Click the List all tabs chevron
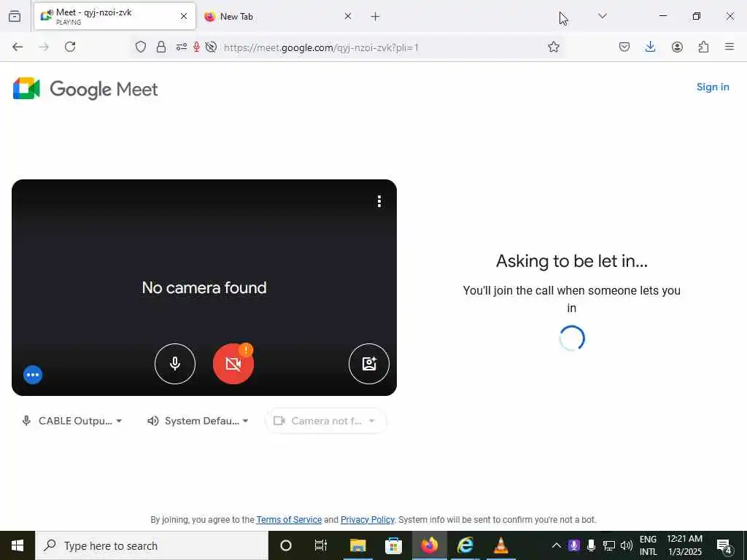This screenshot has height=560, width=747. click(x=602, y=16)
